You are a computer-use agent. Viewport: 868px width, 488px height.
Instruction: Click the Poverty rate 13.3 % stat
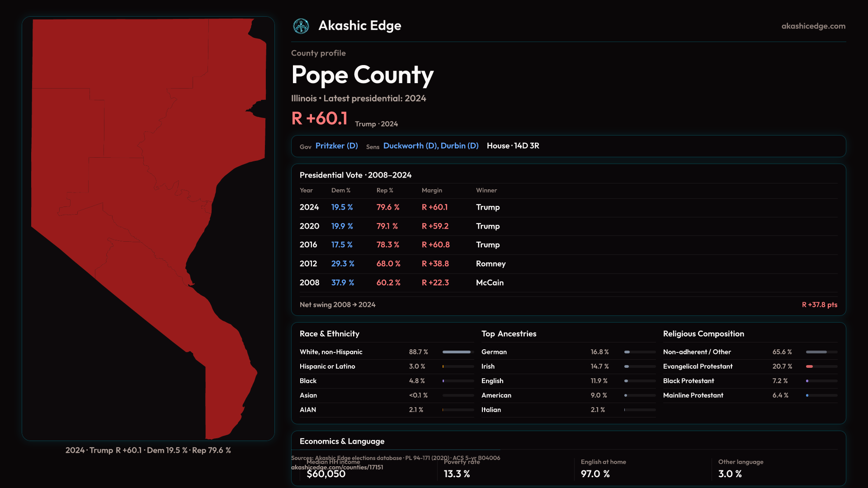tap(457, 474)
